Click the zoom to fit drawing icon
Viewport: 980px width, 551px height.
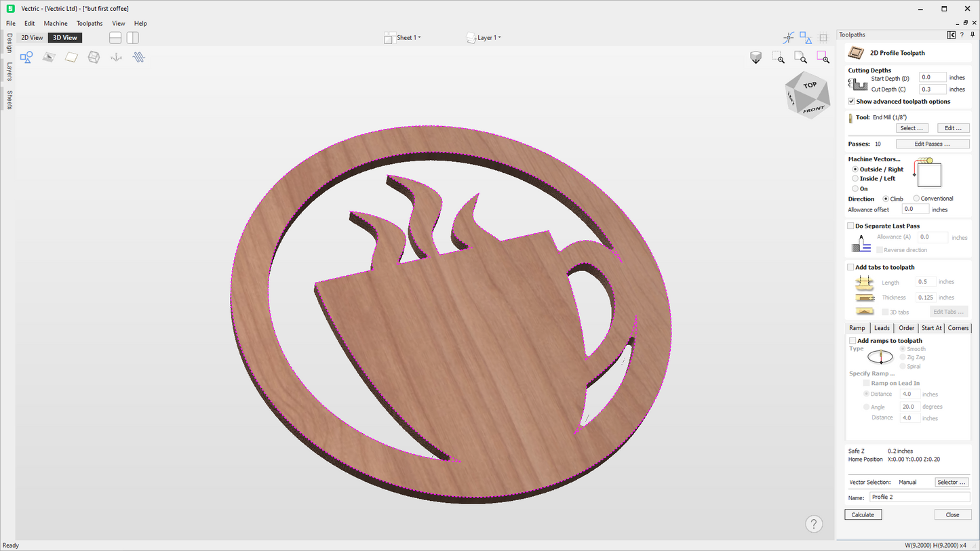tap(800, 57)
